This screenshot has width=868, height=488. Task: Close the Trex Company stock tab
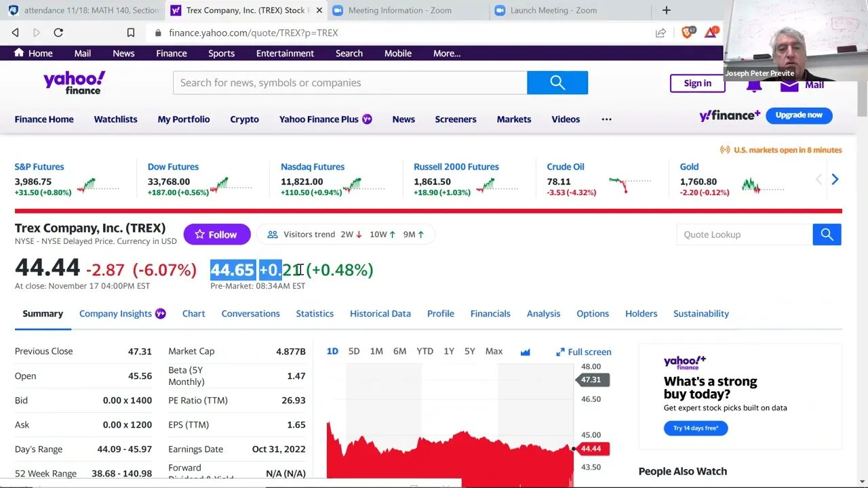click(x=319, y=10)
